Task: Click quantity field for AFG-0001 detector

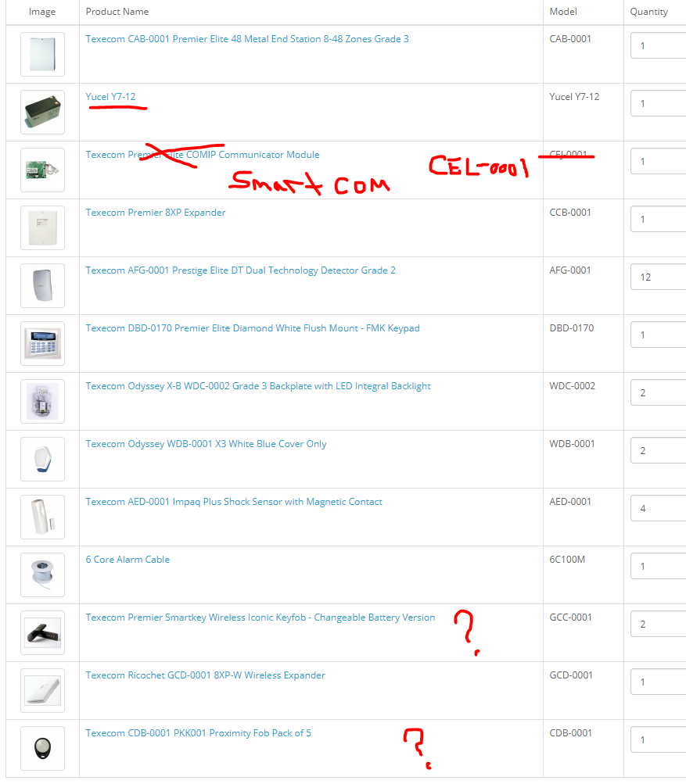Action: 659,277
